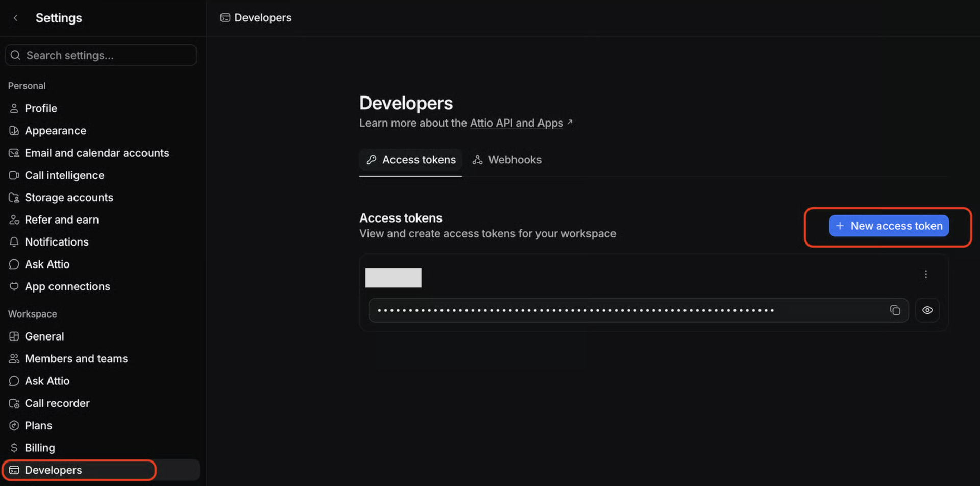
Task: Click the masked token value field
Action: point(639,310)
